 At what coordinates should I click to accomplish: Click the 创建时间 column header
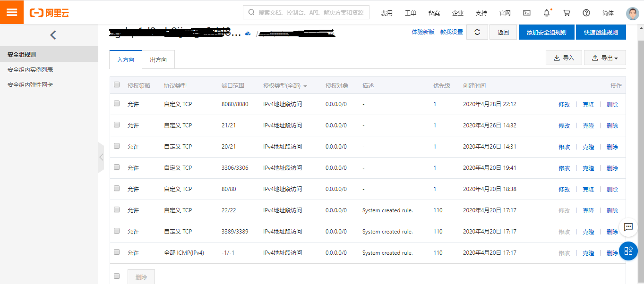point(474,86)
